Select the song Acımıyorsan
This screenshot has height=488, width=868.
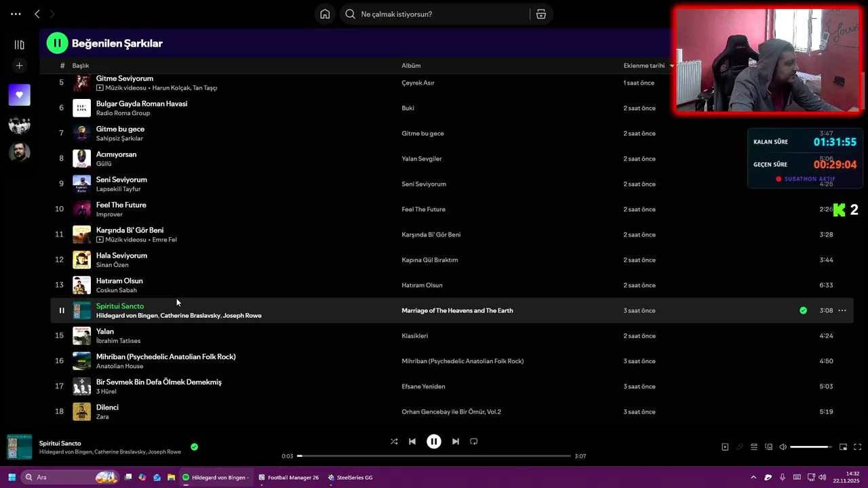(116, 154)
